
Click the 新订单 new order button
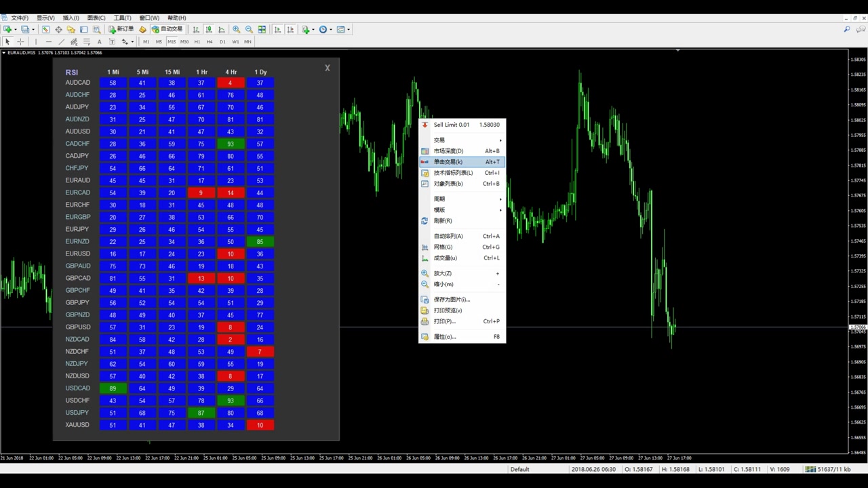pyautogui.click(x=121, y=29)
